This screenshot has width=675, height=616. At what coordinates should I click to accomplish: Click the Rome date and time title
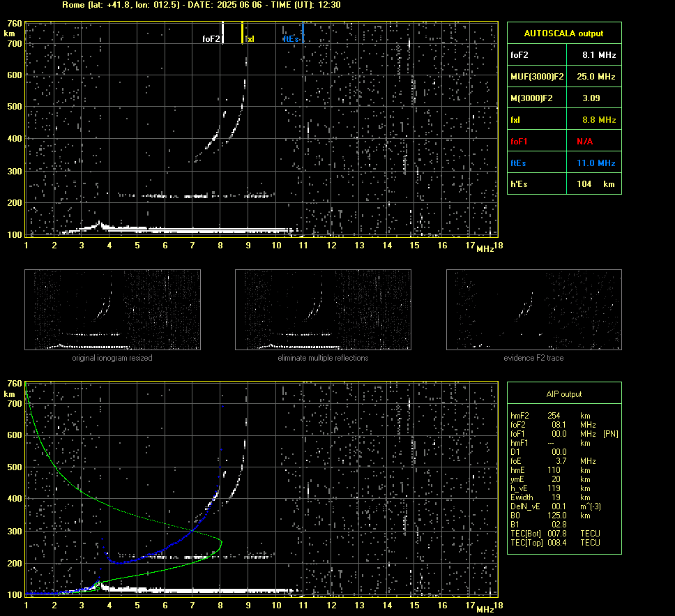click(x=202, y=5)
